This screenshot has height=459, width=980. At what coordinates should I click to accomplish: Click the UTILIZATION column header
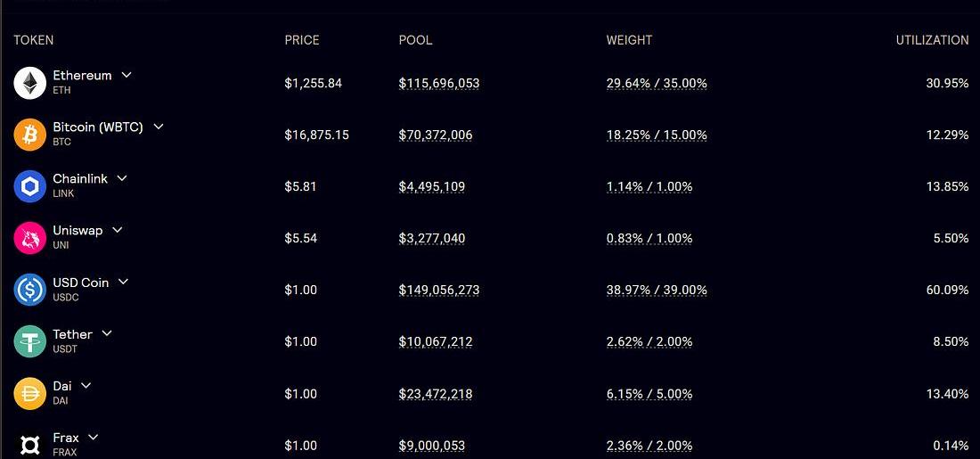click(x=932, y=40)
